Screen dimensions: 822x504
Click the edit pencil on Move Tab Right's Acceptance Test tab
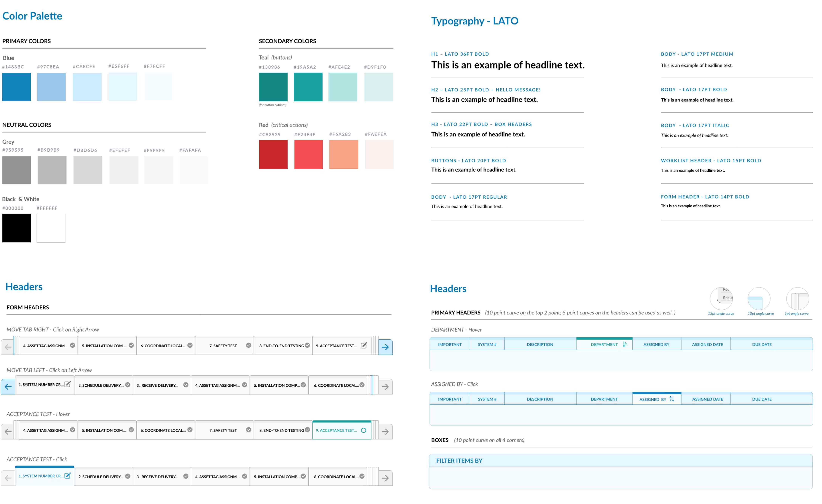(x=364, y=346)
